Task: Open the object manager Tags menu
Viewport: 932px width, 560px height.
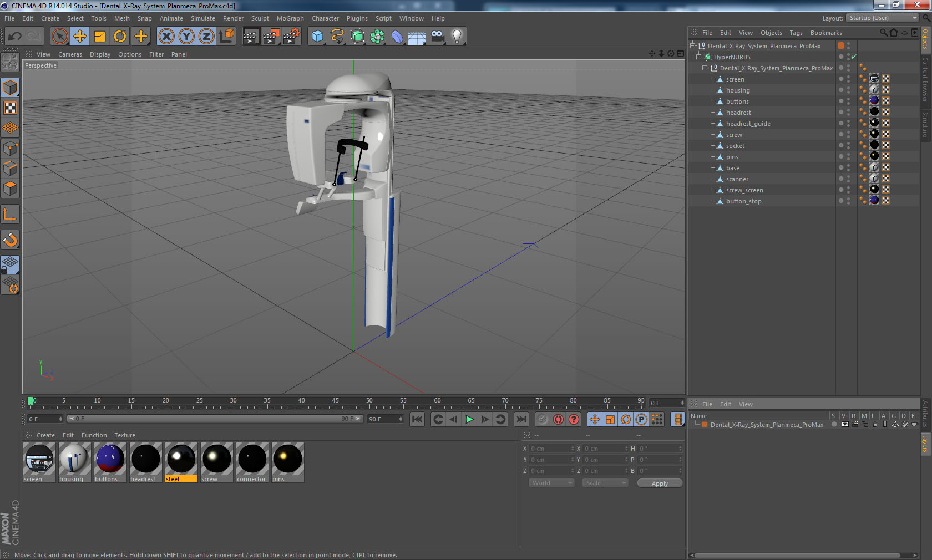Action: click(796, 33)
